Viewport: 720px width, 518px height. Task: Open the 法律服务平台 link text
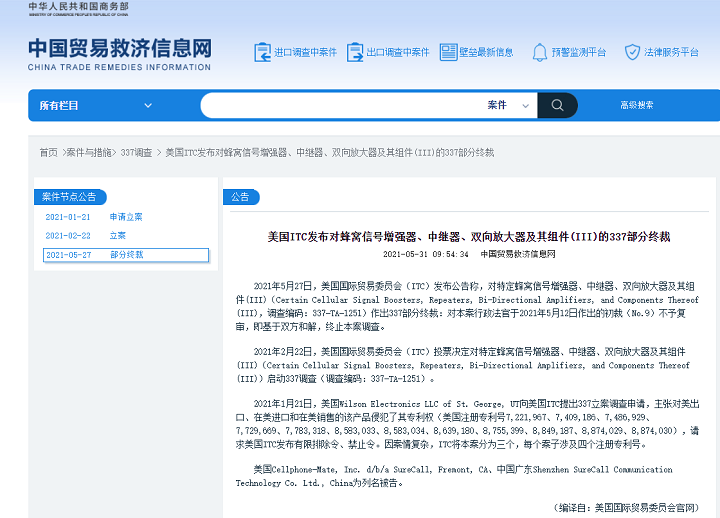[671, 52]
